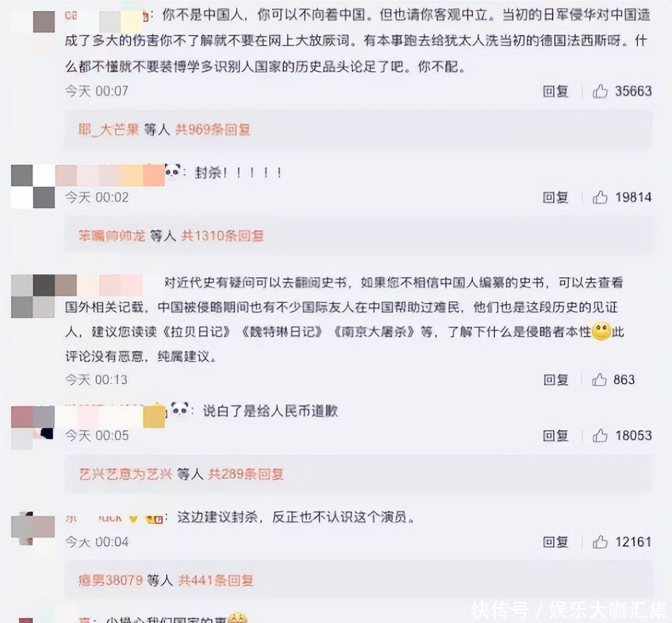672x623 pixels.
Task: Open avatar of the 00:13 commenter
Action: [x=33, y=296]
